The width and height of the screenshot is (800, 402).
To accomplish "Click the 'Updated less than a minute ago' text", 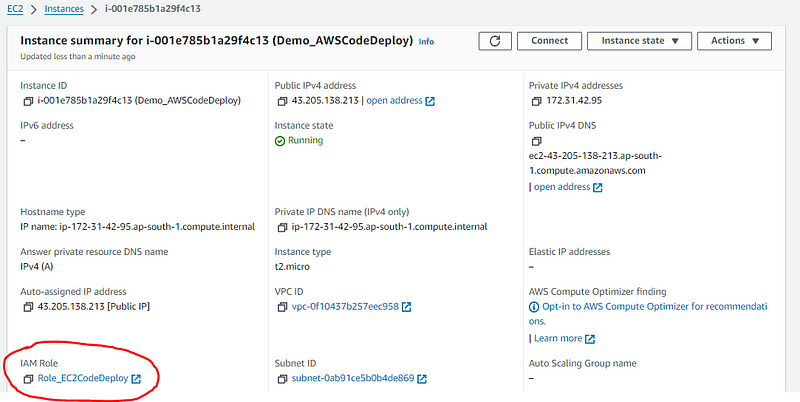I will pyautogui.click(x=78, y=57).
